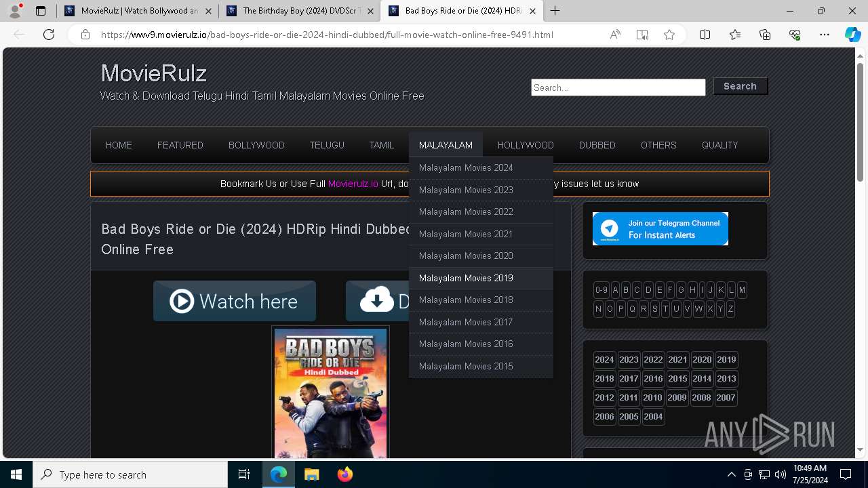This screenshot has width=868, height=488.
Task: Open Windows notification center icon
Action: click(846, 474)
